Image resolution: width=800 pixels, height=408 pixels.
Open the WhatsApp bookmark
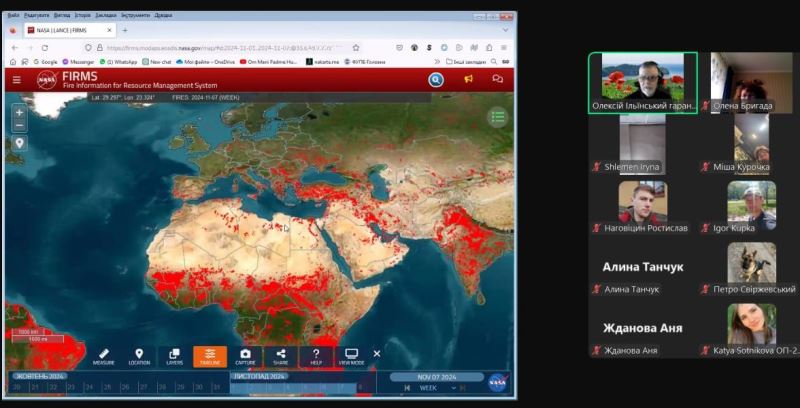click(x=119, y=62)
